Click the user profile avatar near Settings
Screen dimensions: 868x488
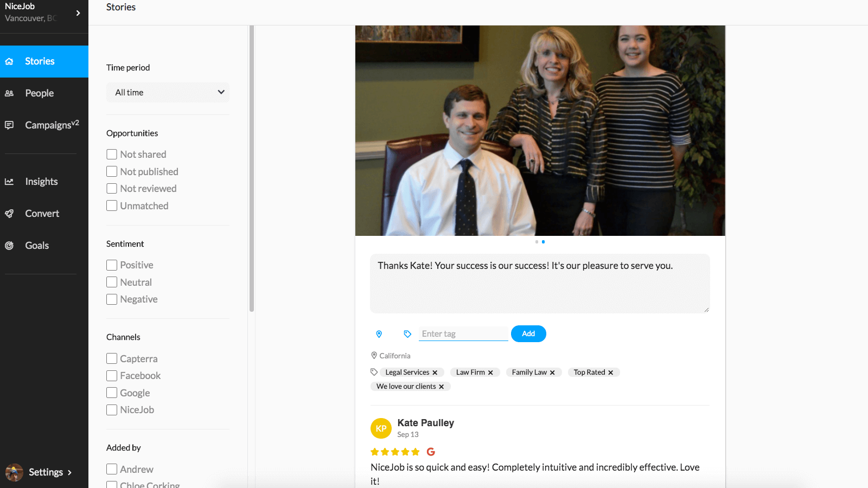pyautogui.click(x=14, y=472)
